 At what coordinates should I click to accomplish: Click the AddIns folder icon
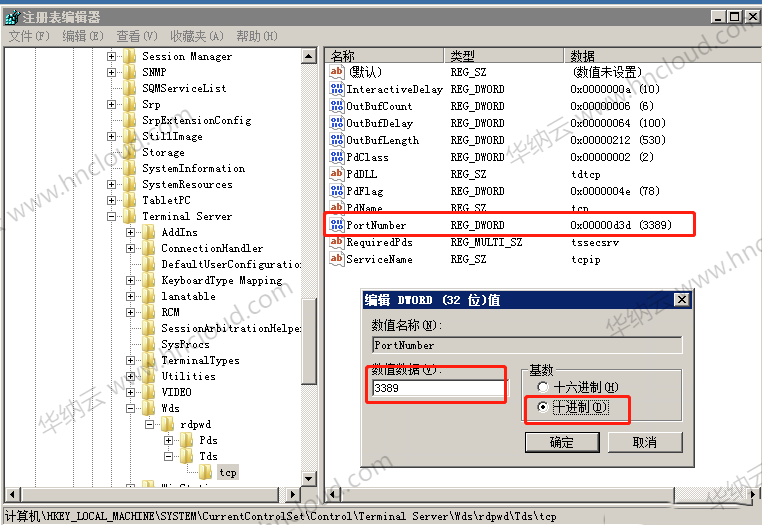[x=149, y=232]
